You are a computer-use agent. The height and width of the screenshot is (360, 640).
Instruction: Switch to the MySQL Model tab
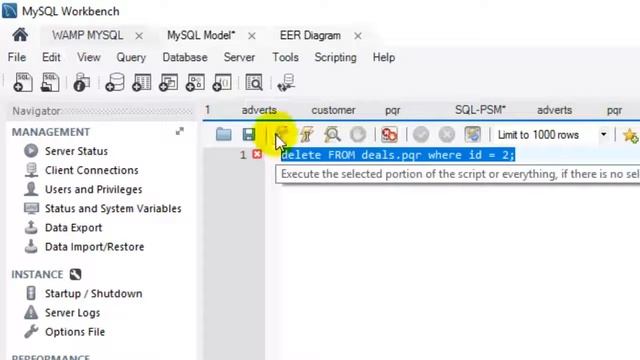201,36
